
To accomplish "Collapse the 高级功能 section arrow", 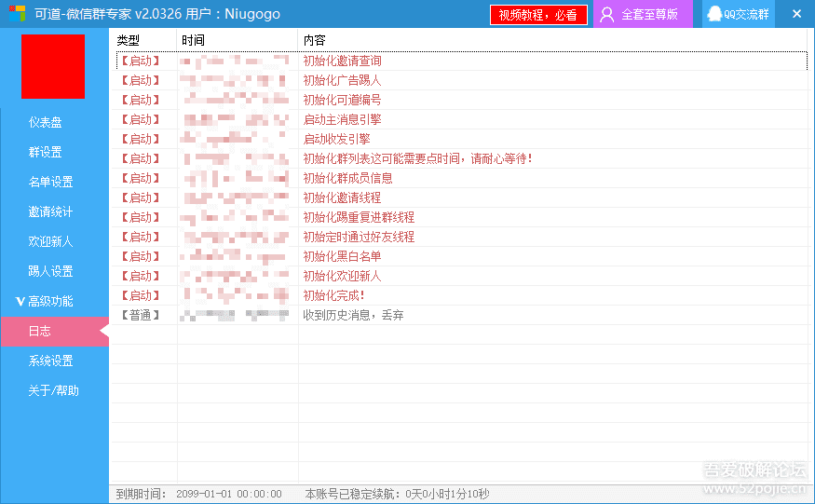I will pos(20,301).
